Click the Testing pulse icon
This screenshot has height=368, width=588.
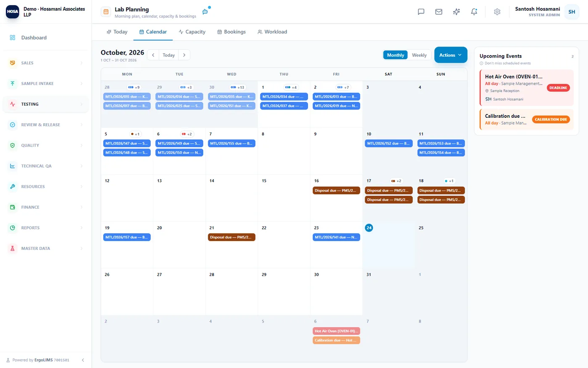coord(13,104)
